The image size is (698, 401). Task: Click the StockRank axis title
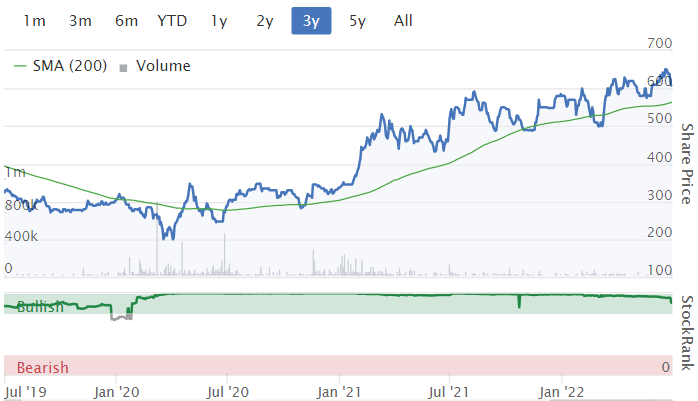tap(687, 333)
